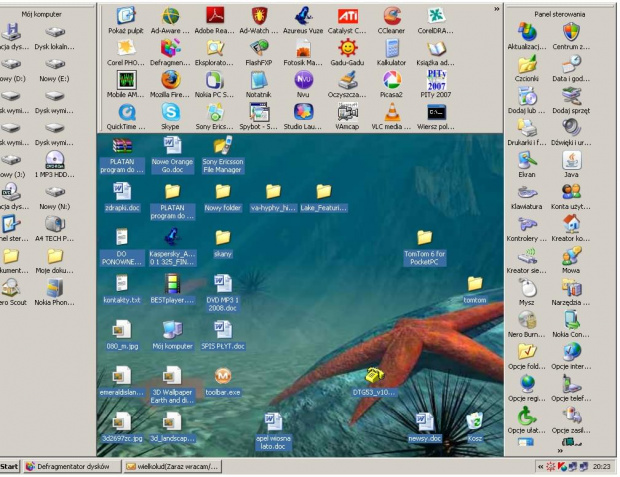This screenshot has height=477, width=620.
Task: Select the DTG53 yellow phone icon
Action: click(x=374, y=382)
